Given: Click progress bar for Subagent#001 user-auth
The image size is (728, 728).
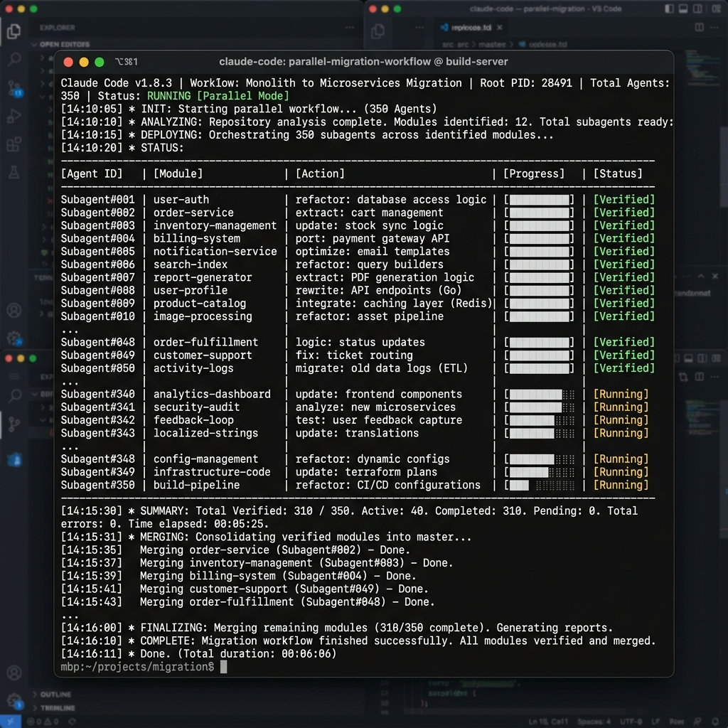Looking at the screenshot, I should click(x=540, y=200).
